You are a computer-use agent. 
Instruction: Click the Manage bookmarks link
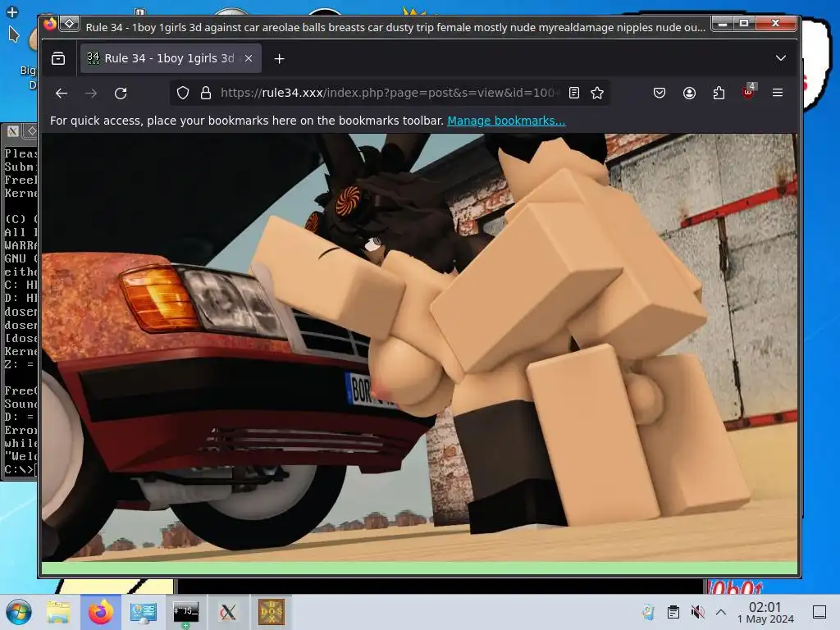506,121
